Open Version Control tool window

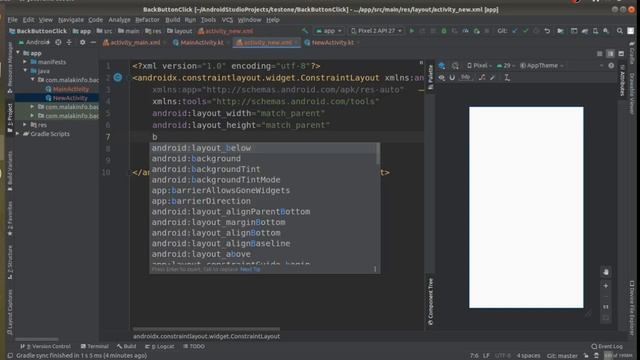pos(45,347)
